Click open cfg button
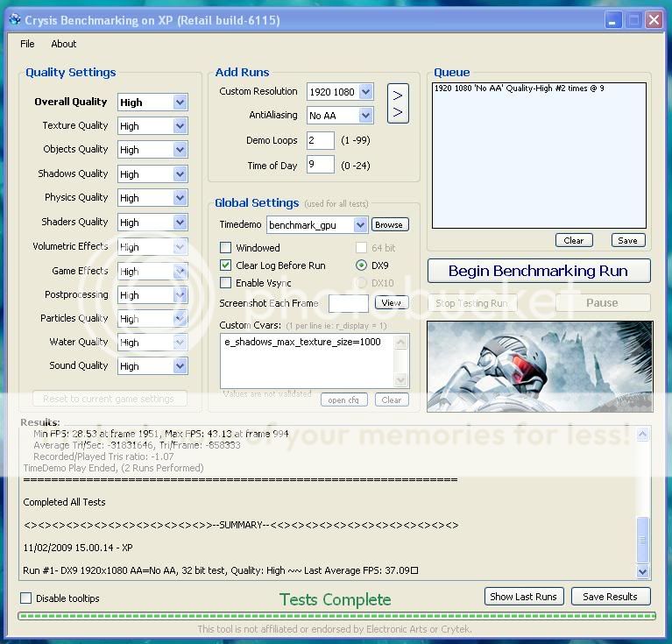672x644 pixels. coord(343,400)
